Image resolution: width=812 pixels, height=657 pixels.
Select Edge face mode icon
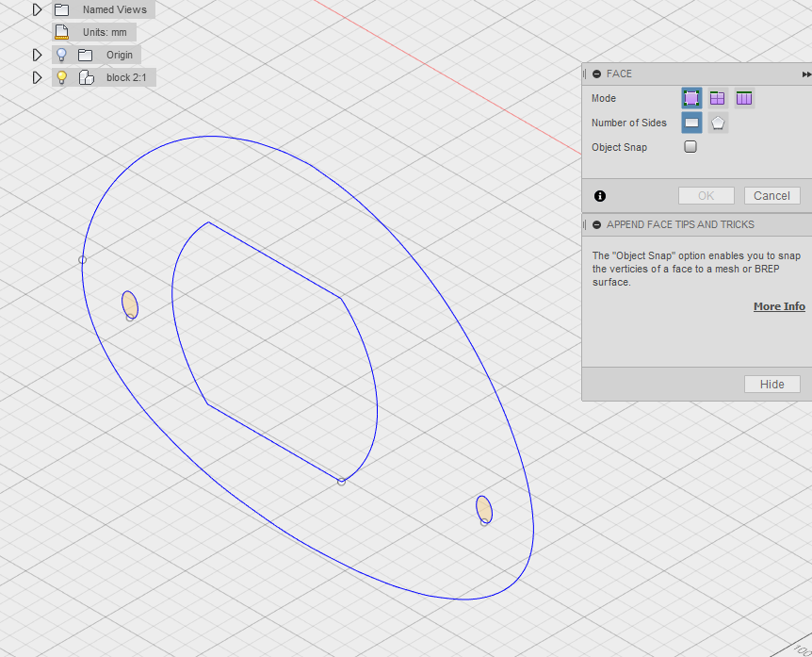(x=717, y=98)
